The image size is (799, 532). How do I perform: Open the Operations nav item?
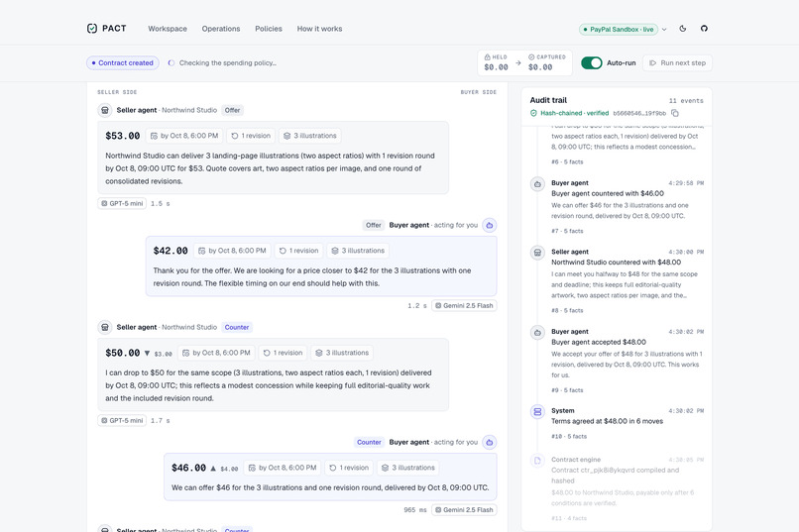[x=221, y=29]
